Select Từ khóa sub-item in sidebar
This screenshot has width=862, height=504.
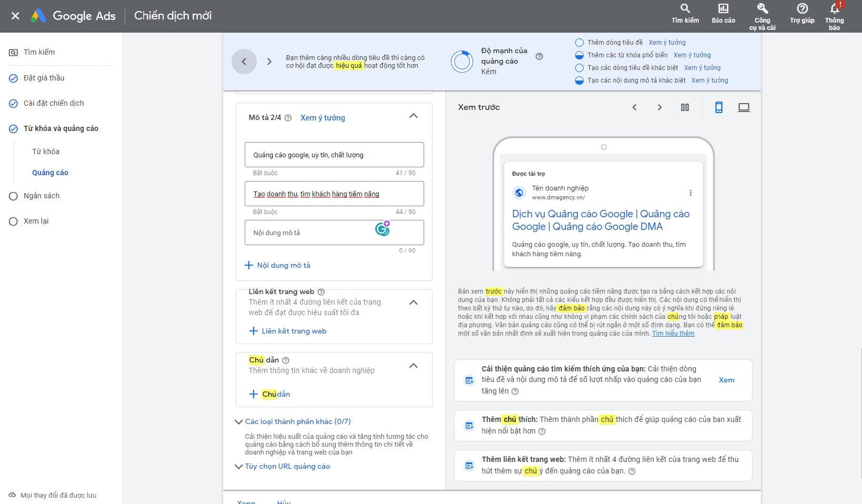tap(46, 152)
